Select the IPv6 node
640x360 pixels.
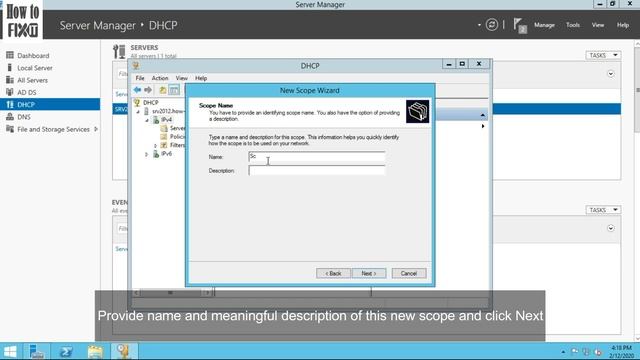(x=166, y=154)
